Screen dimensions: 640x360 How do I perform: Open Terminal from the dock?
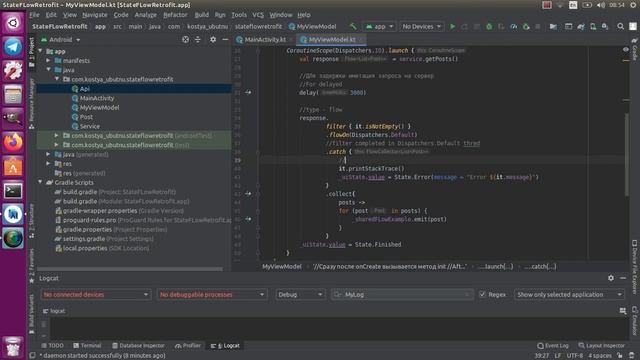click(x=13, y=190)
